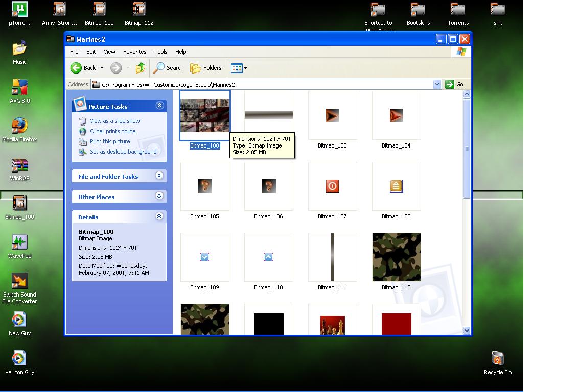Click the View as a slide show link
The height and width of the screenshot is (392, 580).
click(x=114, y=121)
